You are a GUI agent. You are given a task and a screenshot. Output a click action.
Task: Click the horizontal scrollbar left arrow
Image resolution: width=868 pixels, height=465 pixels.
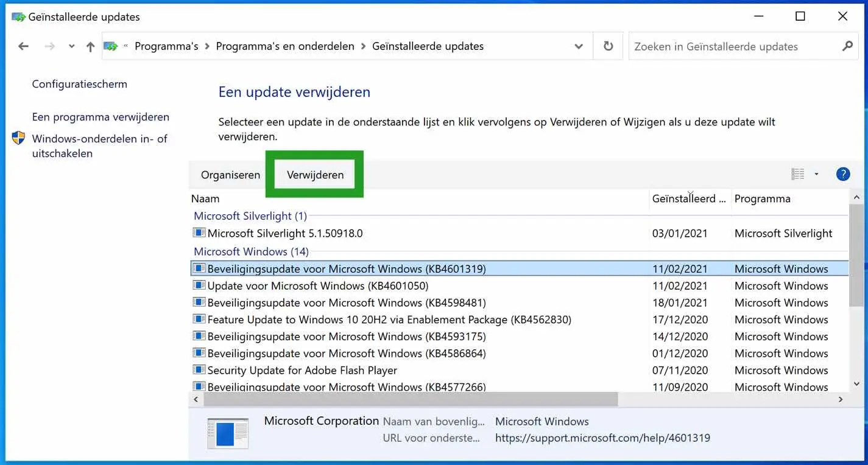[196, 400]
